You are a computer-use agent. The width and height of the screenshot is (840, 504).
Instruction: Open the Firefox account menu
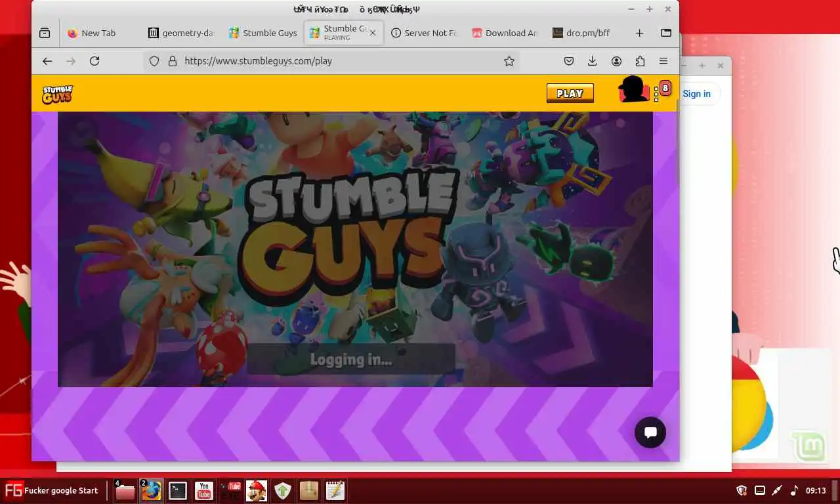pyautogui.click(x=616, y=61)
